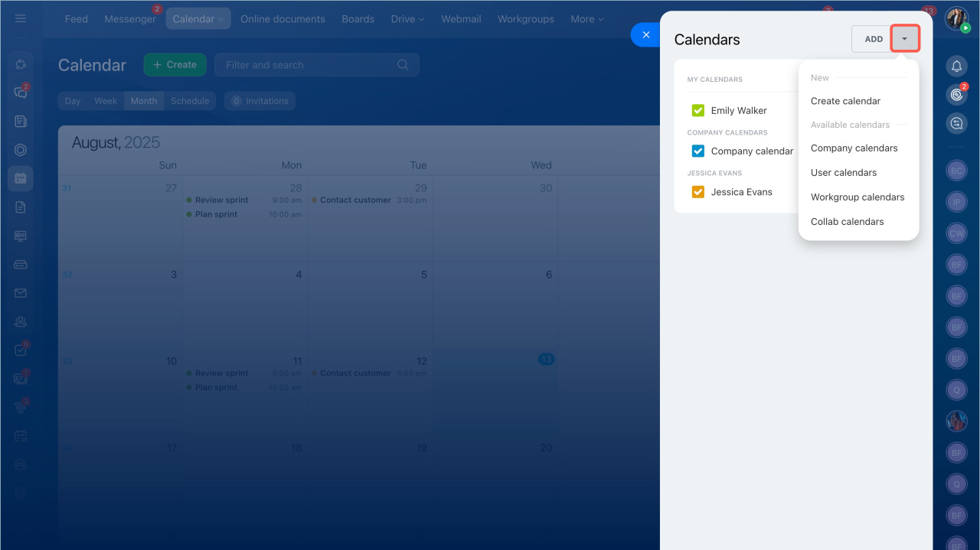Choose Workgroup calendars from the menu

point(858,197)
